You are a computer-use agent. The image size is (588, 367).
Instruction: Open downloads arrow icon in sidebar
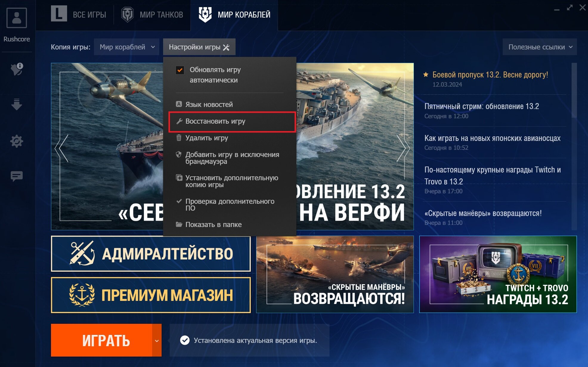point(17,105)
